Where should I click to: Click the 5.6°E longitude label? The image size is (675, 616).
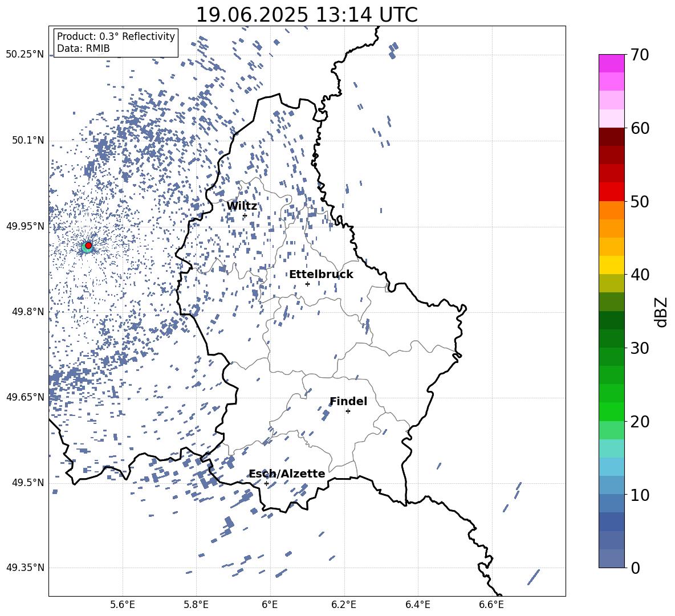[123, 605]
